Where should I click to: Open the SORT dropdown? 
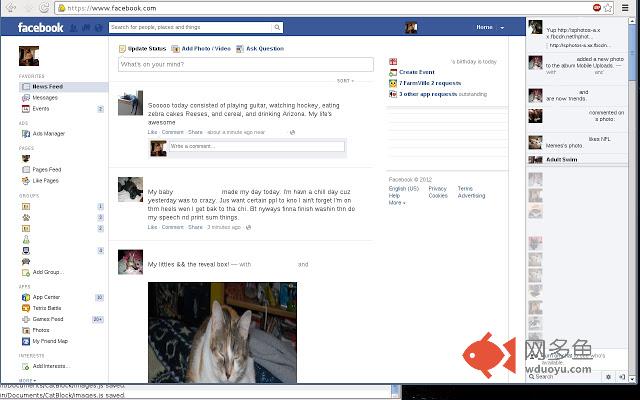click(345, 81)
